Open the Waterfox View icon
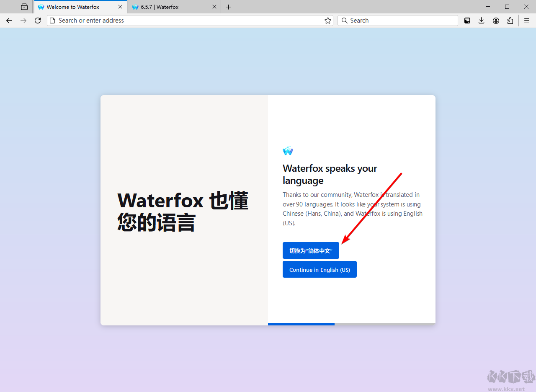Viewport: 536px width, 392px height. tap(24, 7)
